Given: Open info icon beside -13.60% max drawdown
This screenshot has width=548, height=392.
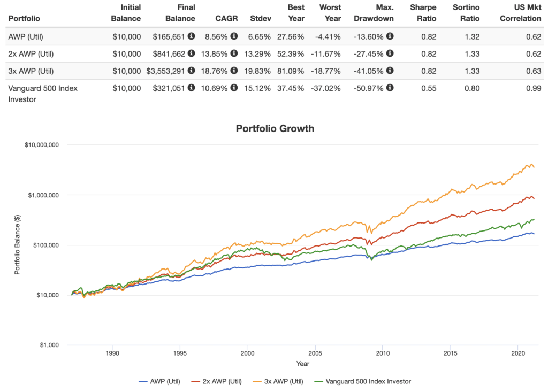Looking at the screenshot, I should [x=390, y=36].
